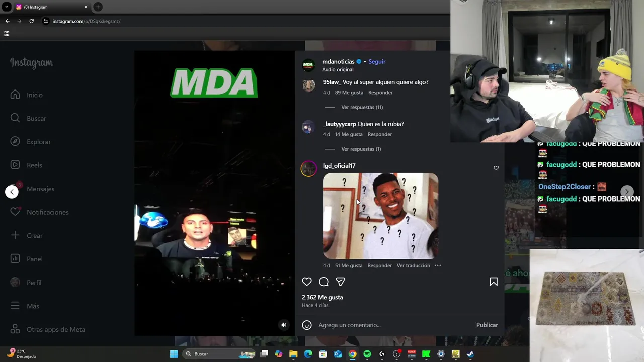
Task: Open a new browser tab
Action: coord(98,7)
